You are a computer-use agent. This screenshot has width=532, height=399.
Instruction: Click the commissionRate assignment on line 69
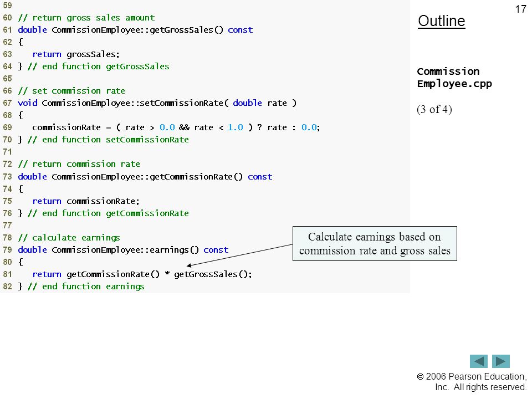click(x=176, y=127)
